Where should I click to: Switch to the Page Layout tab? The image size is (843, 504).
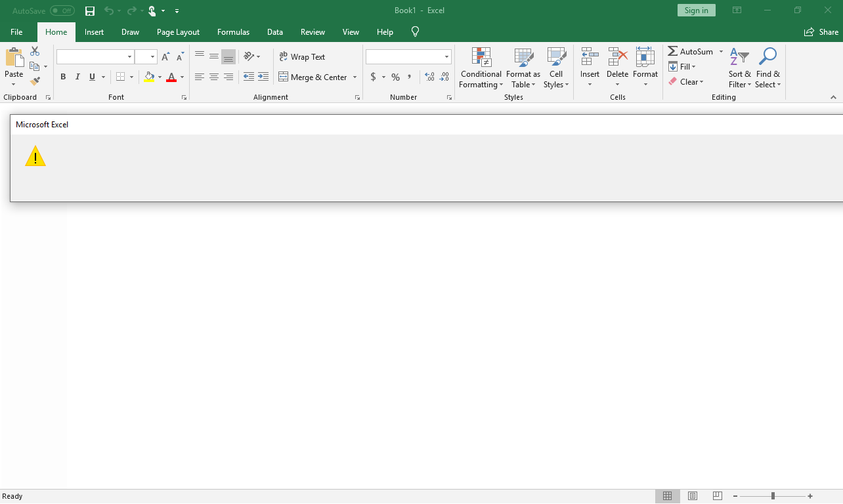coord(178,32)
